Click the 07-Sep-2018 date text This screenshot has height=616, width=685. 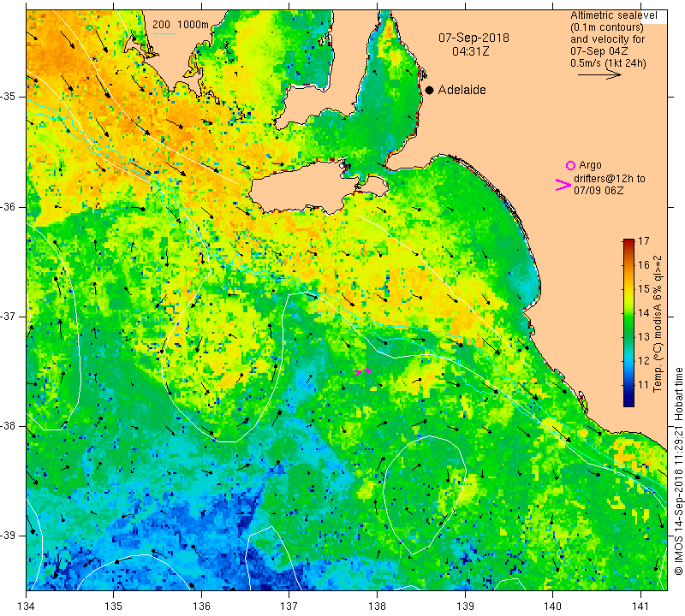coord(474,38)
